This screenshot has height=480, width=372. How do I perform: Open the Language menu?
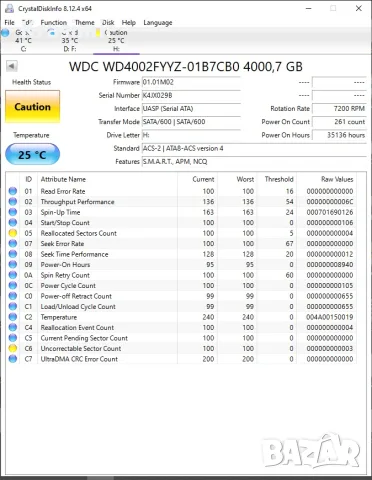(x=158, y=23)
